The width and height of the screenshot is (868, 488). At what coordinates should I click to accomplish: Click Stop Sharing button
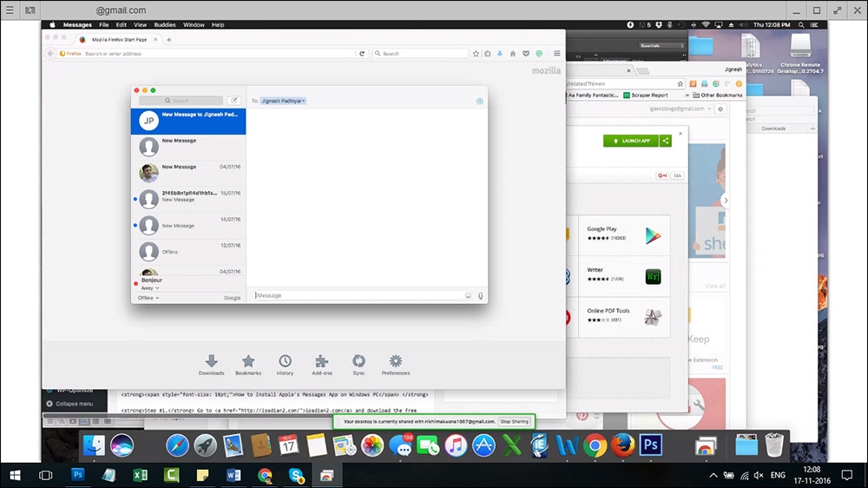click(x=514, y=421)
